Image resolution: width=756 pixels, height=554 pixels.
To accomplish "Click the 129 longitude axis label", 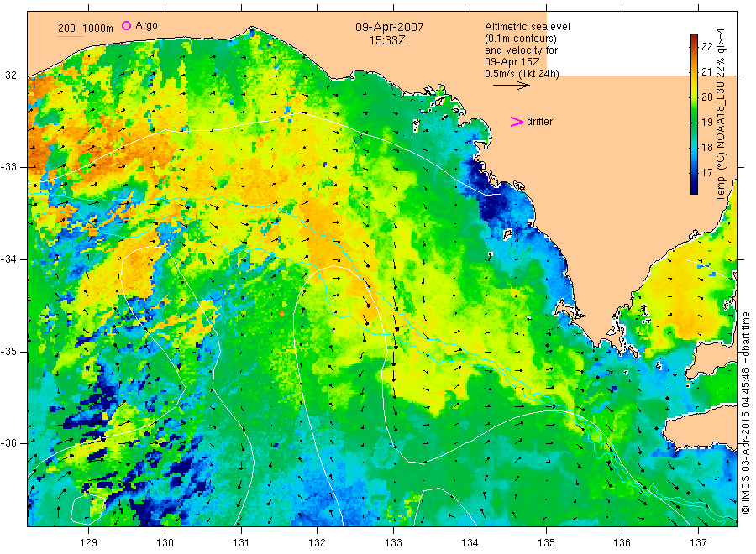I will click(89, 543).
